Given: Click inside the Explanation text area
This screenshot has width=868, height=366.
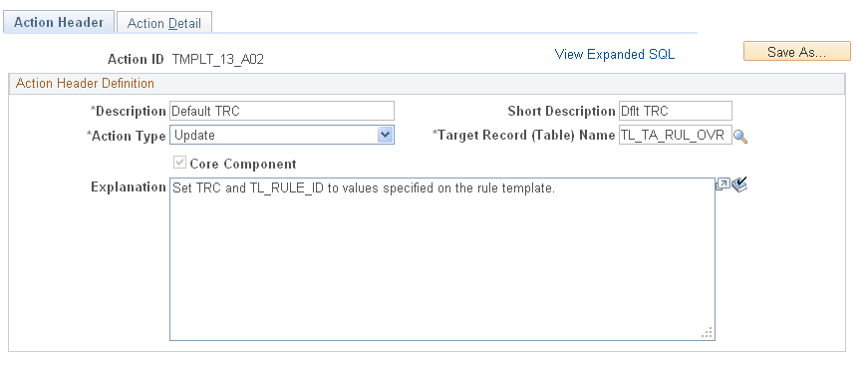Looking at the screenshot, I should (441, 259).
